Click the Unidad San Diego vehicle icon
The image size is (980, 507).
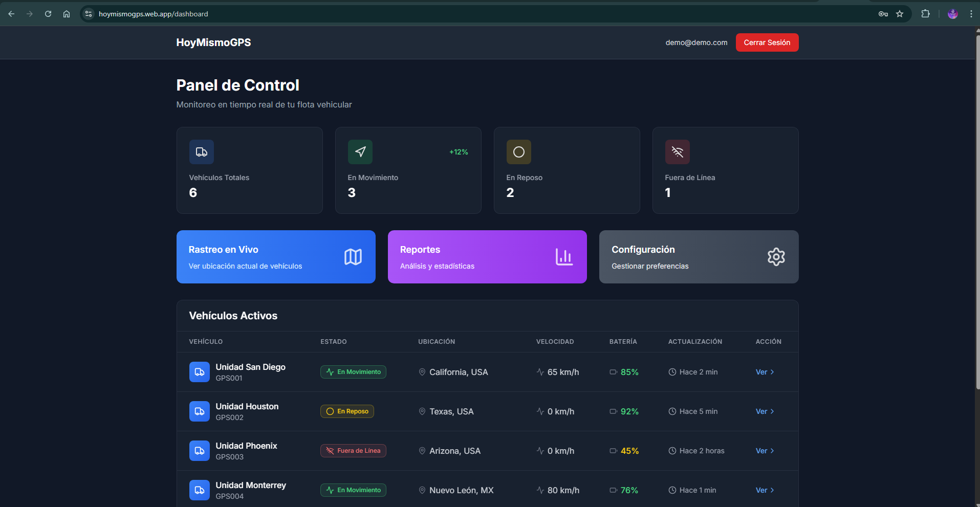(x=199, y=372)
